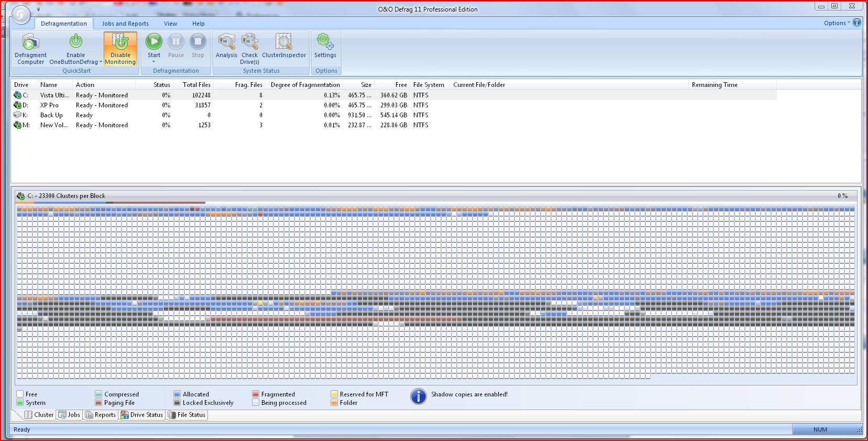The width and height of the screenshot is (868, 441).
Task: Click the System legend green swatch
Action: click(20, 402)
